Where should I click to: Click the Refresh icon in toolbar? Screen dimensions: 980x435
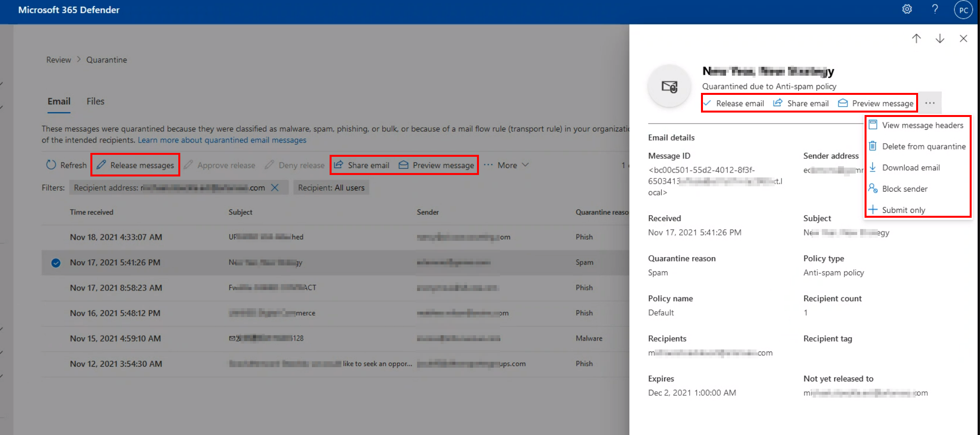(x=51, y=165)
